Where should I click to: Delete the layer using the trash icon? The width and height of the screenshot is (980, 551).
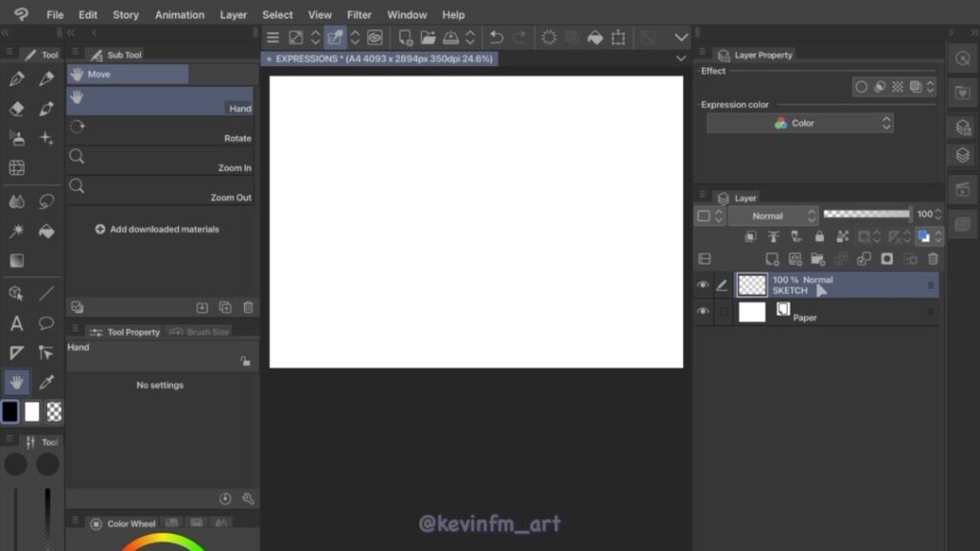pos(933,258)
